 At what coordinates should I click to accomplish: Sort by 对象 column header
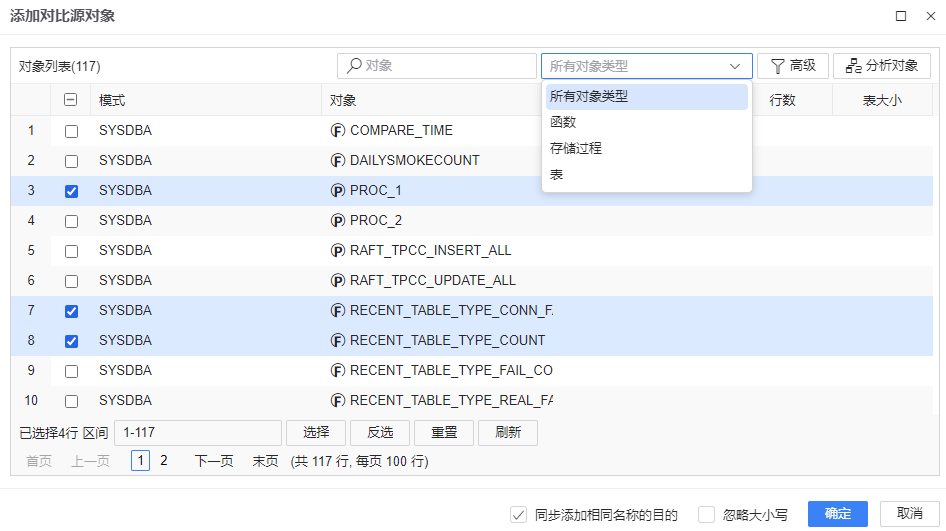431,100
